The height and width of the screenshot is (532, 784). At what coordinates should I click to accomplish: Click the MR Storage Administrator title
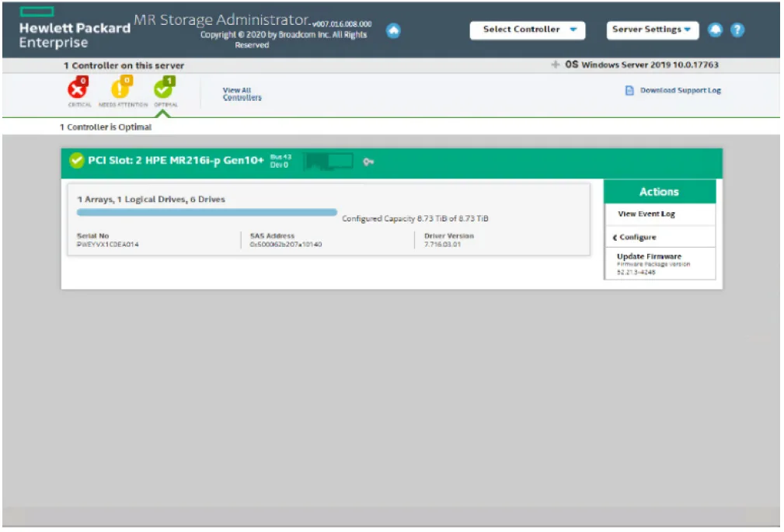[x=221, y=19]
